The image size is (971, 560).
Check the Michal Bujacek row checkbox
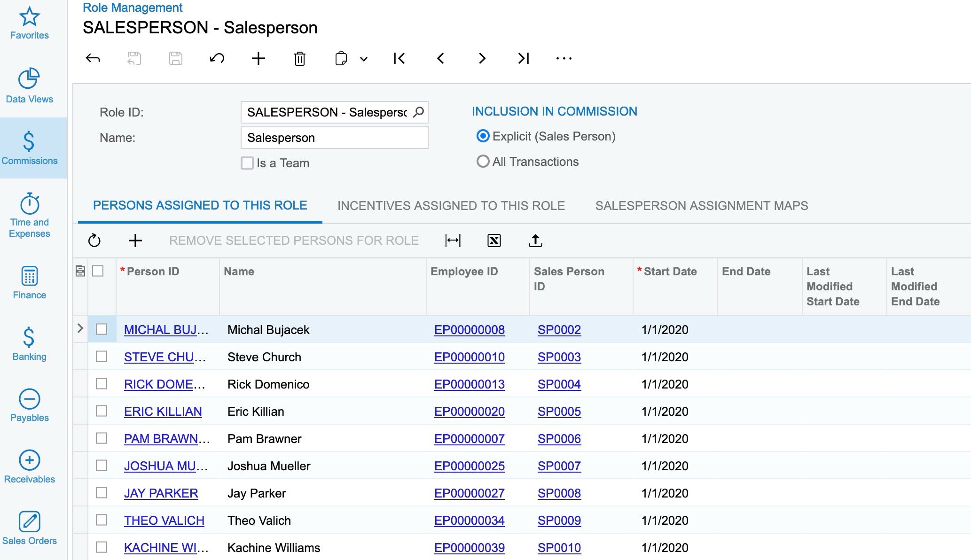pyautogui.click(x=102, y=329)
